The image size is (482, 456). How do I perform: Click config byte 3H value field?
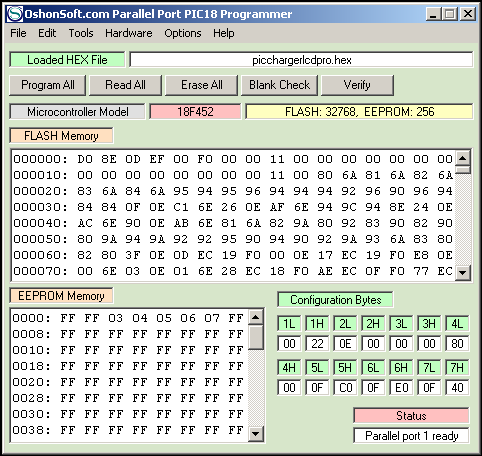point(429,343)
